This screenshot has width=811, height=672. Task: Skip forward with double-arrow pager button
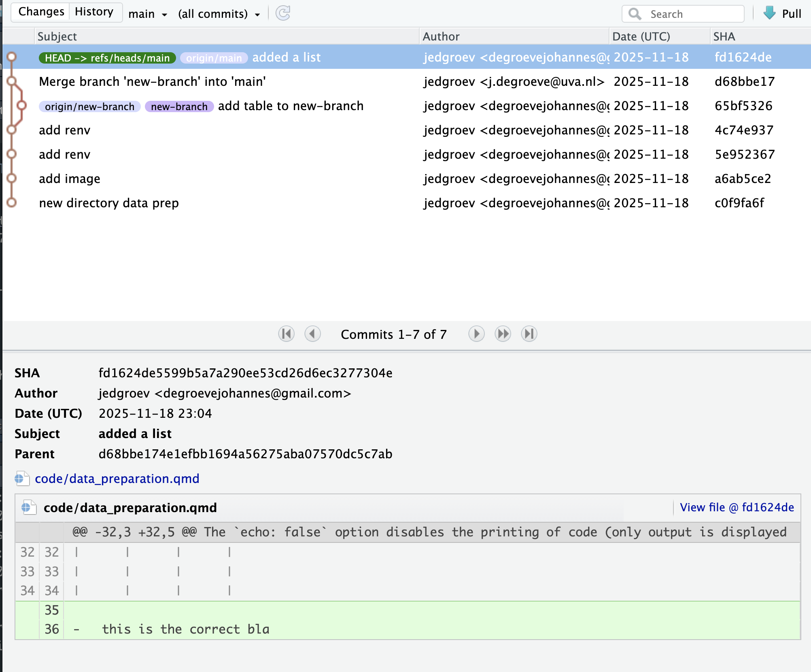(503, 334)
